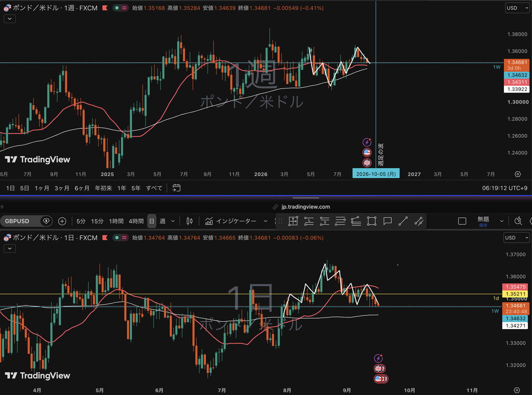
Task: Click the add symbol plus icon
Action: point(62,221)
